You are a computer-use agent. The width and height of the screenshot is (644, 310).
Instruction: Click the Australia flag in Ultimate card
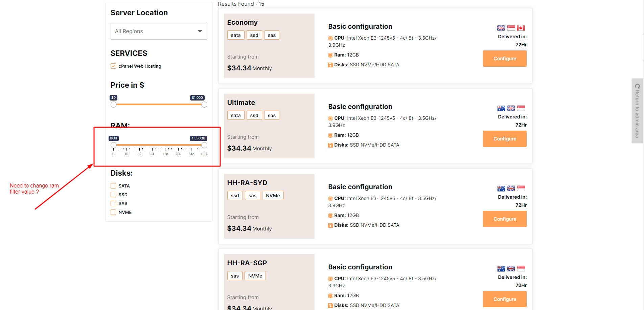coord(501,108)
